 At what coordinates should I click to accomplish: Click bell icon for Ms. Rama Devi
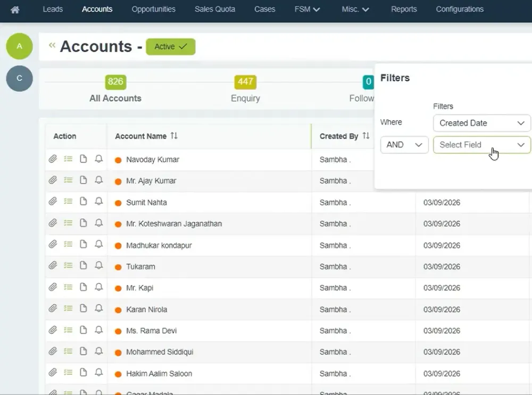pyautogui.click(x=98, y=330)
